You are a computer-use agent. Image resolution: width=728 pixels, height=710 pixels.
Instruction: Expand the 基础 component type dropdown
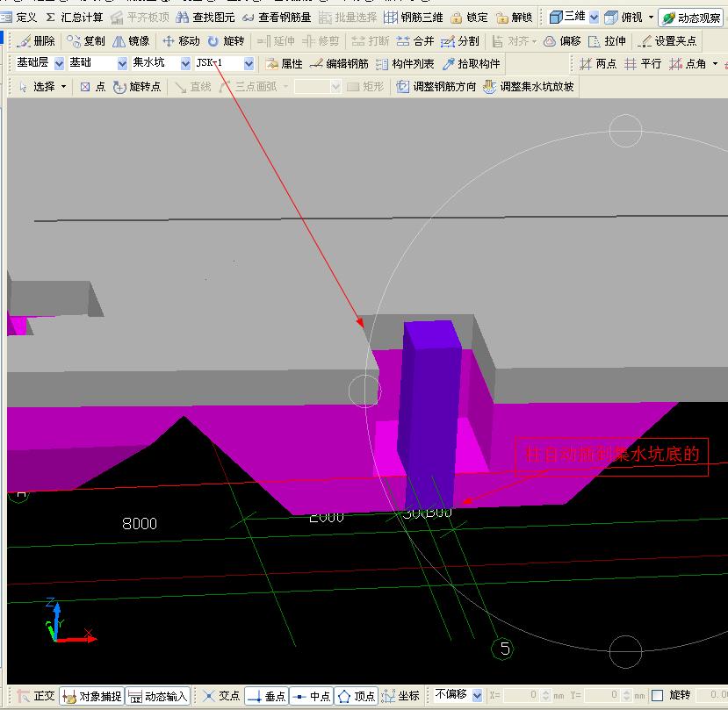(122, 63)
